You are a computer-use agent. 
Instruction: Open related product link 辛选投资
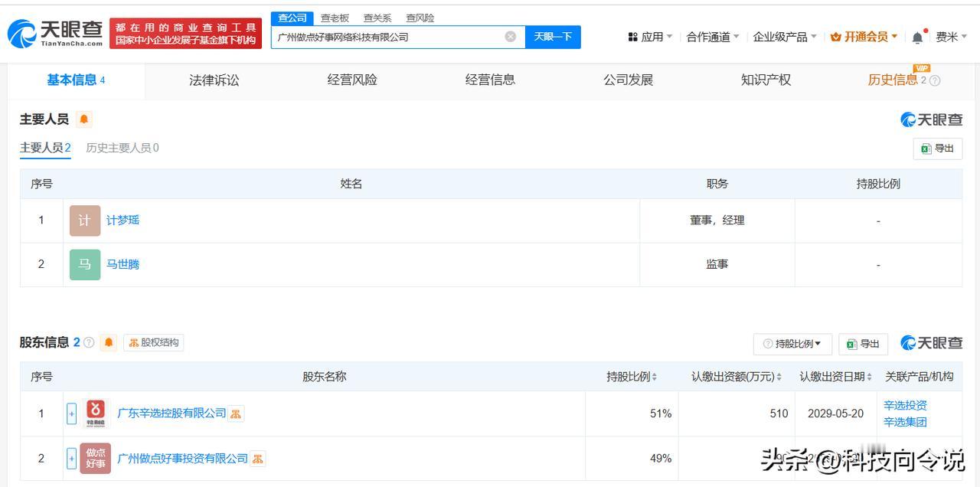click(x=905, y=405)
